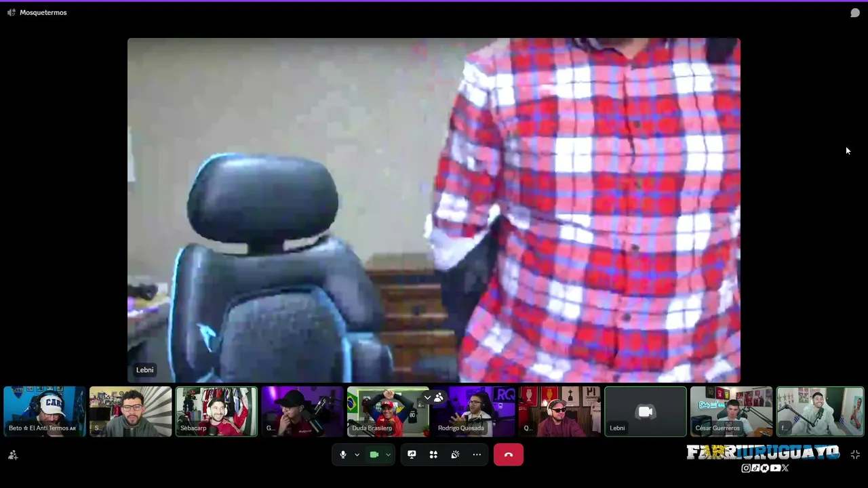Click the members icon beside the chevron
This screenshot has width=868, height=488.
[439, 397]
